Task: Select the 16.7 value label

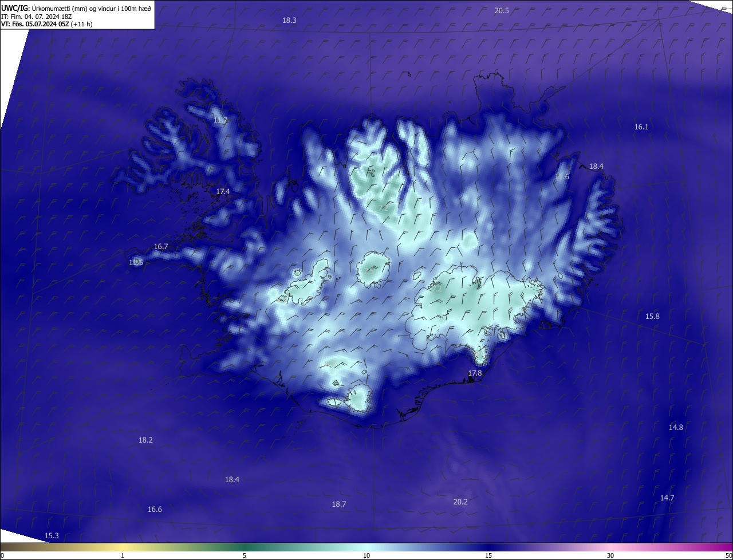Action: 161,247
